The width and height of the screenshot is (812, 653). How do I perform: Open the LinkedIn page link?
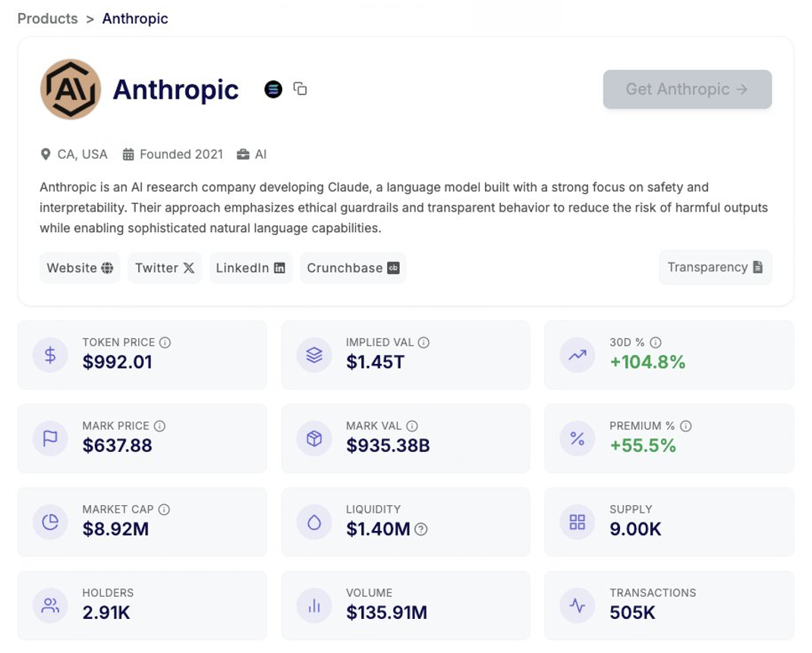tap(250, 268)
